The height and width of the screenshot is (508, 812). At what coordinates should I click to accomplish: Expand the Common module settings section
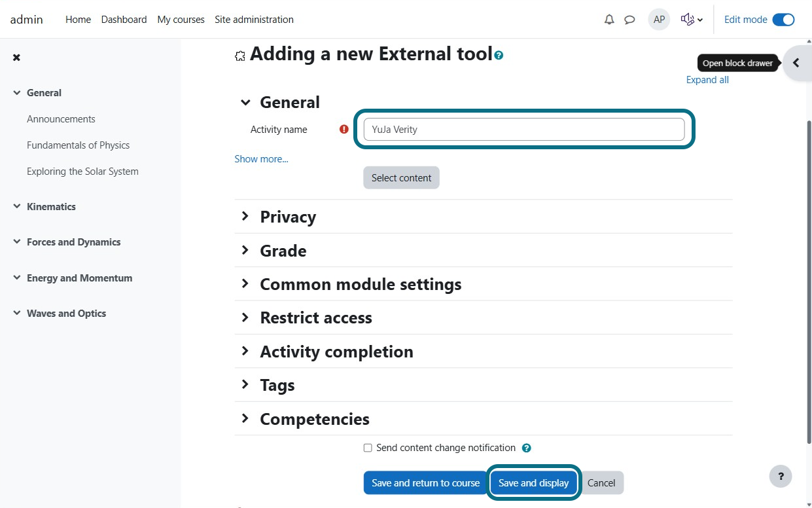click(245, 283)
